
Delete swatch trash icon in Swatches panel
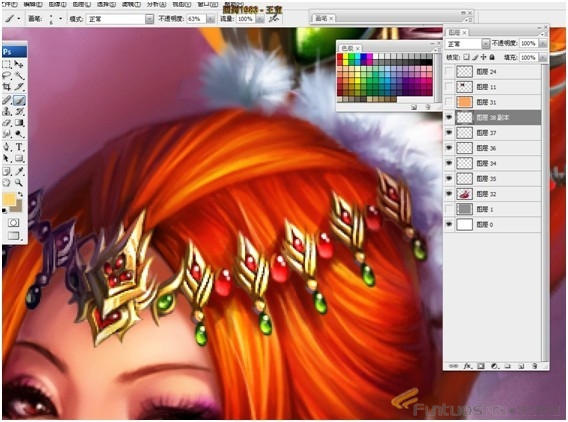(x=427, y=107)
